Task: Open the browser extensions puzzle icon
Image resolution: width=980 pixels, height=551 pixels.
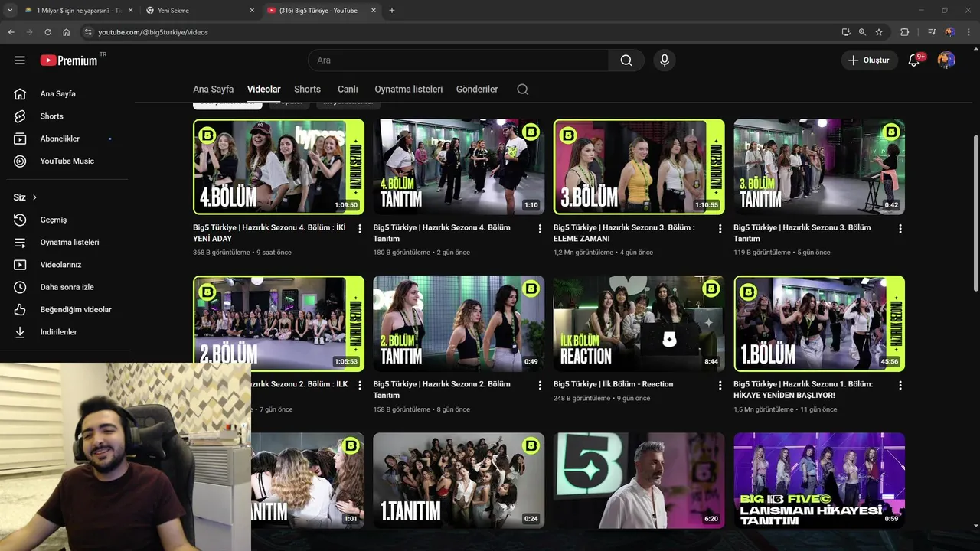Action: [904, 32]
